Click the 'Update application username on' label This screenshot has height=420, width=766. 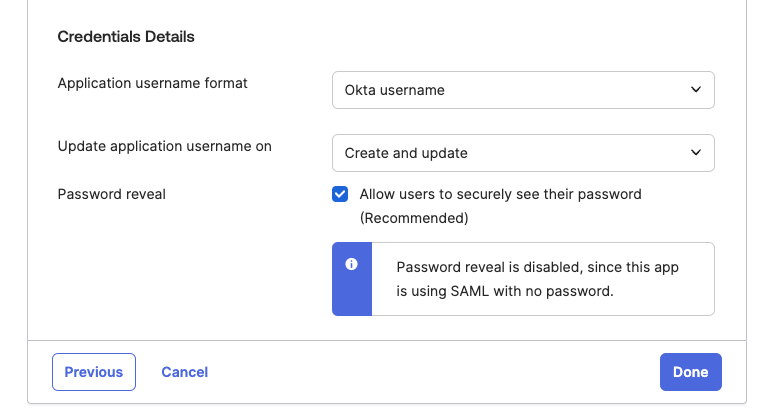pyautogui.click(x=165, y=146)
